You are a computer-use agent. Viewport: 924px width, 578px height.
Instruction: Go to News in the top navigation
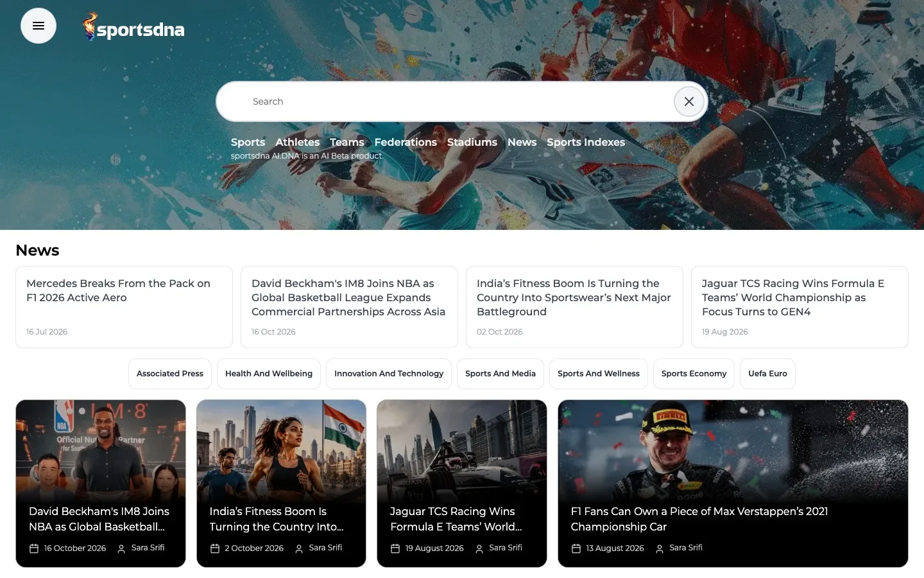coord(522,142)
